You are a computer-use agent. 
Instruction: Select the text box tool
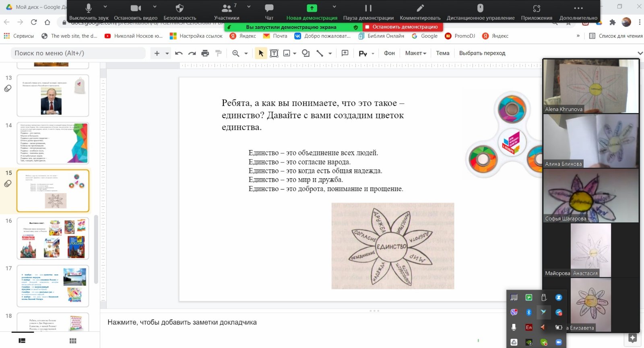(274, 53)
